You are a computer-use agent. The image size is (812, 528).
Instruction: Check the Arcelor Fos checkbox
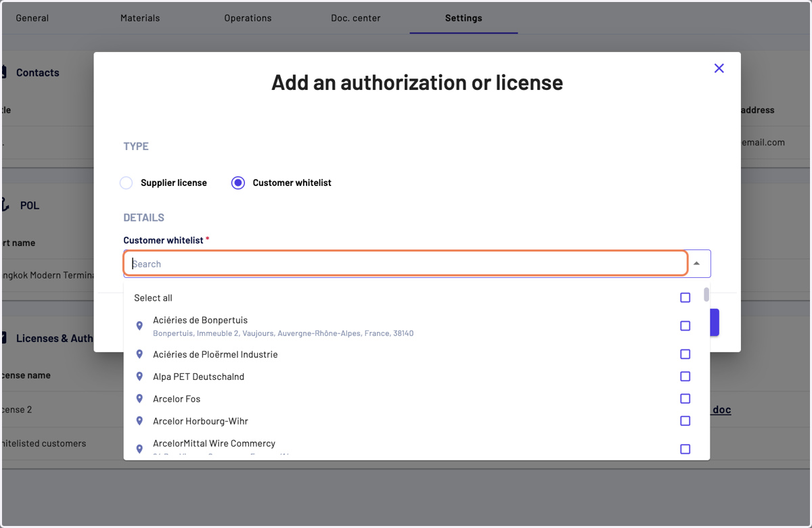point(685,399)
